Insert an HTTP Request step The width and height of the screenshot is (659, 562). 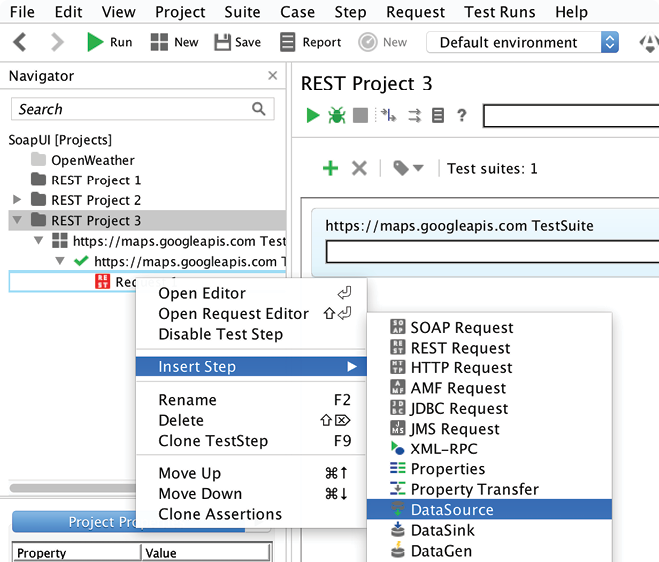489,368
